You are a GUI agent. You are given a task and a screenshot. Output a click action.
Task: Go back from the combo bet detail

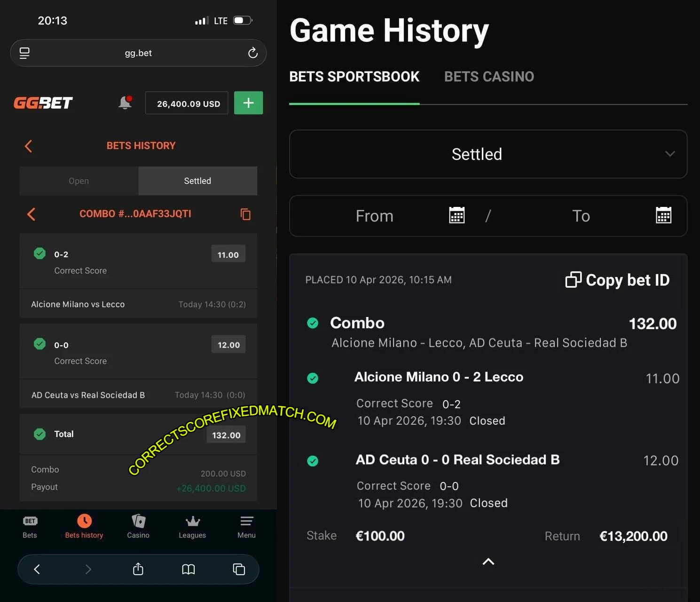coord(31,214)
